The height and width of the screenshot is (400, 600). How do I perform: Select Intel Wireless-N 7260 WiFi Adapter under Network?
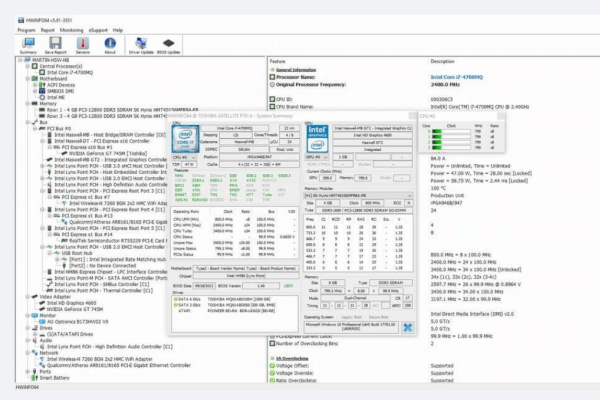tap(99, 359)
